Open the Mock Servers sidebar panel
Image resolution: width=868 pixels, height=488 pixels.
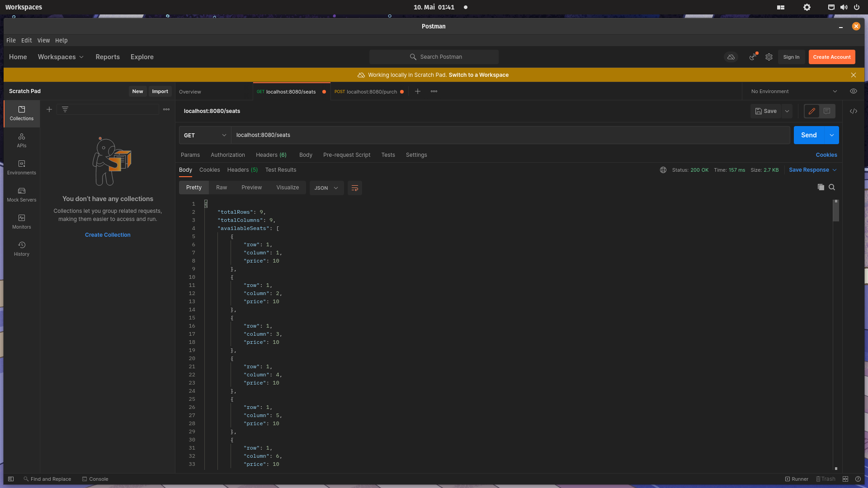coord(22,194)
